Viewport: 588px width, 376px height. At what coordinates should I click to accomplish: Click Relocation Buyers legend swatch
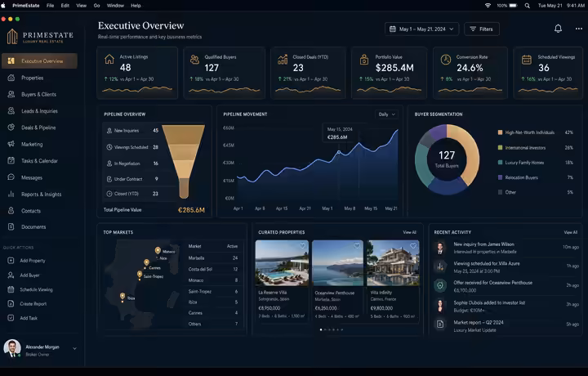click(x=500, y=177)
